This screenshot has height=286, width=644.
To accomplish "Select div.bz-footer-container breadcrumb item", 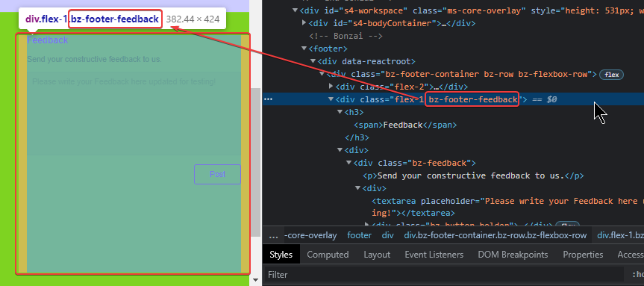I will point(495,235).
